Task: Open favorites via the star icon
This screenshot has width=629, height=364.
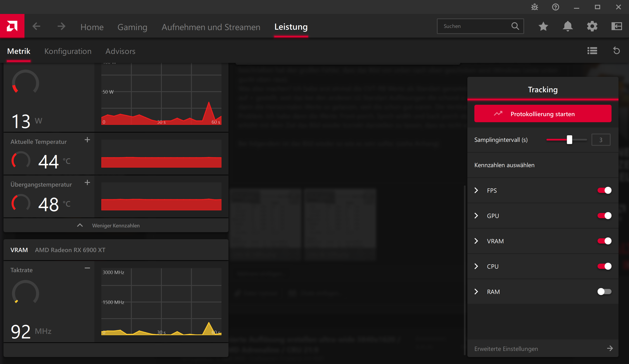Action: 543,26
